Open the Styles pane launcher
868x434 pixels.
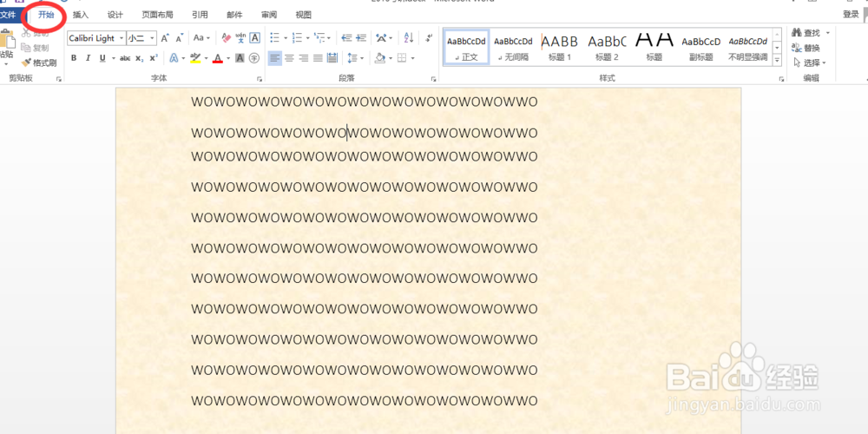(781, 80)
